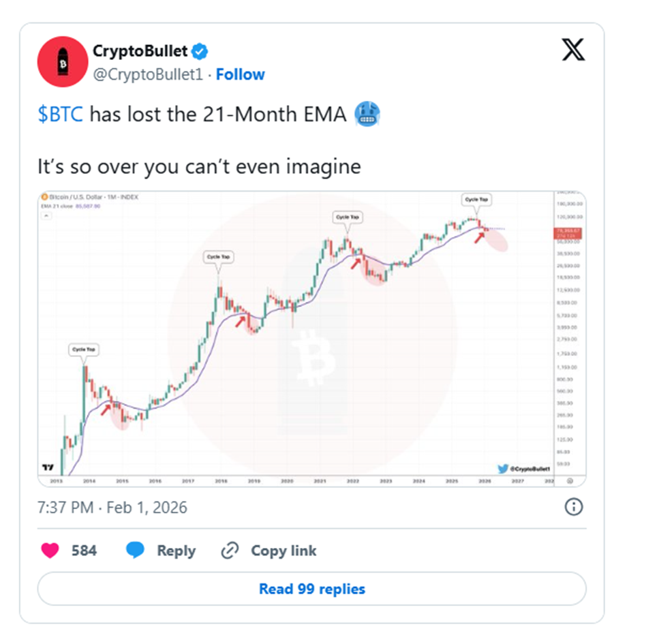
Task: Click the CryptoBullet display name
Action: click(x=139, y=51)
